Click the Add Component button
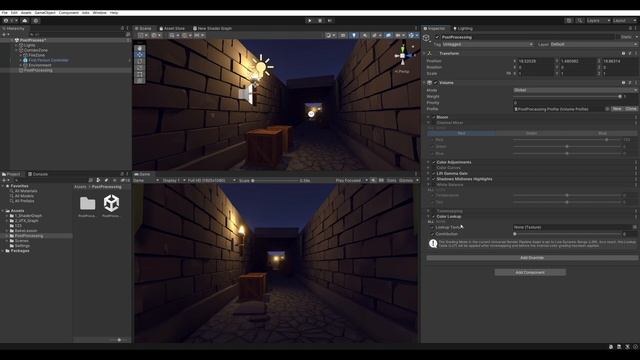Screen dimensions: 640x360 point(530,272)
